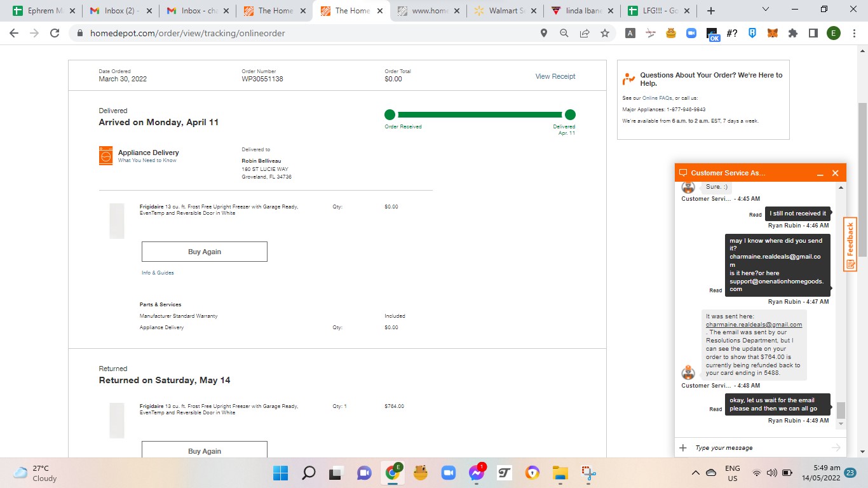Switch to the Walmart tab
Image resolution: width=868 pixels, height=488 pixels.
pyautogui.click(x=505, y=11)
